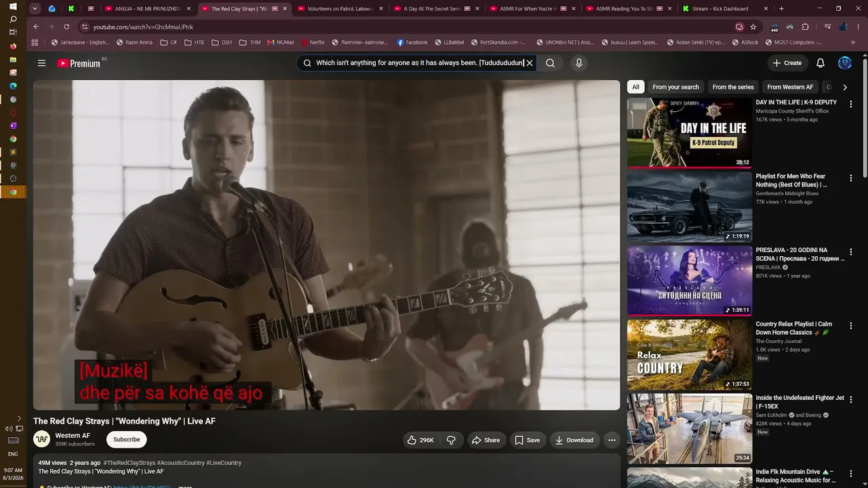Image resolution: width=868 pixels, height=488 pixels.
Task: Open the Chrome three-dot menu
Action: click(x=857, y=27)
